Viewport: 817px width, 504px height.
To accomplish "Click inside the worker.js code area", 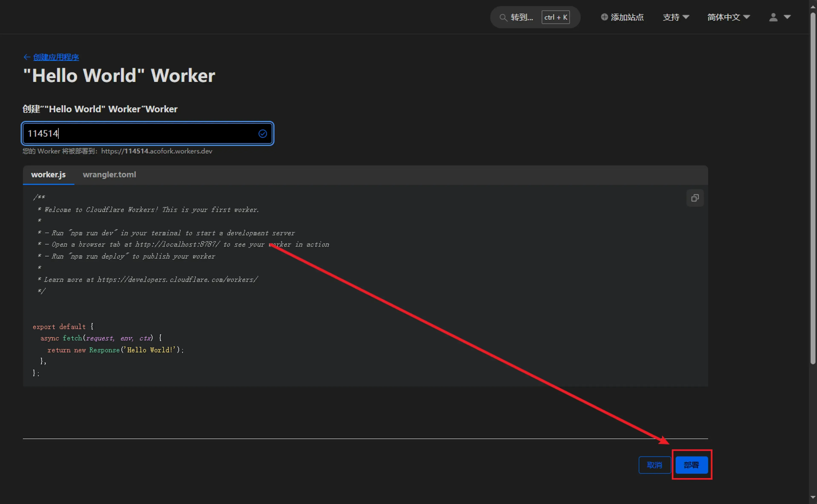I will 333,300.
